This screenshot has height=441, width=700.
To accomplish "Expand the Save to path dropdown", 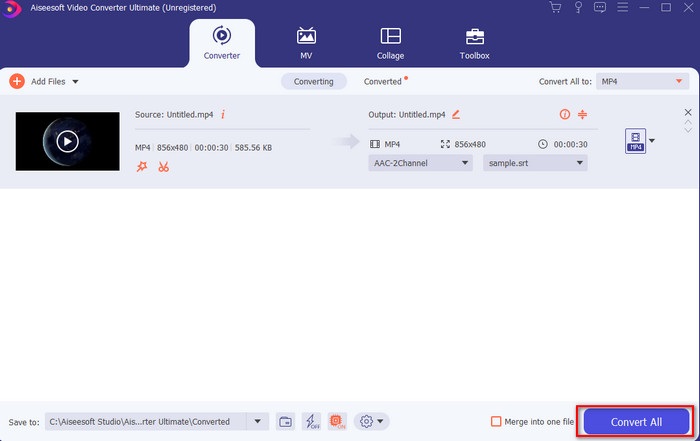I will [258, 421].
